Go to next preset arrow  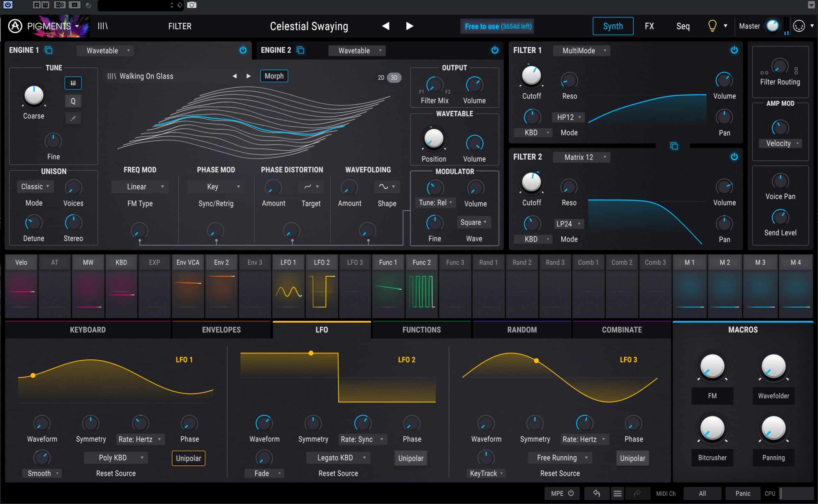(x=410, y=26)
